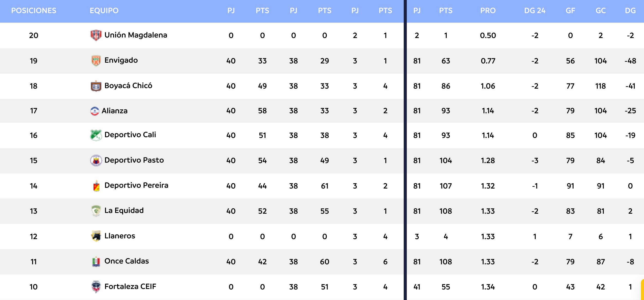This screenshot has width=644, height=300.
Task: Click the Alianza team crest
Action: click(x=95, y=111)
